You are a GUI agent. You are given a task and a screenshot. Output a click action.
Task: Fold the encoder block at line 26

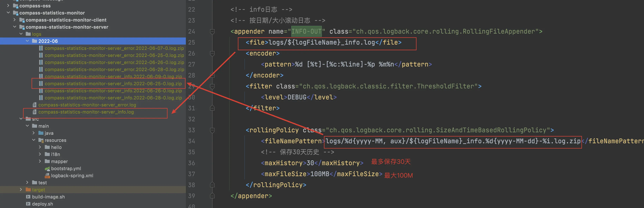click(212, 53)
